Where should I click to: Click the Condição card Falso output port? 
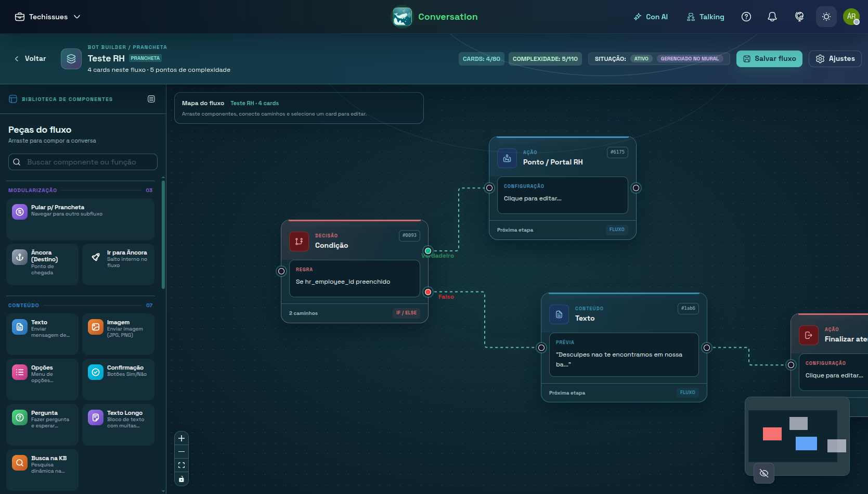click(x=428, y=292)
